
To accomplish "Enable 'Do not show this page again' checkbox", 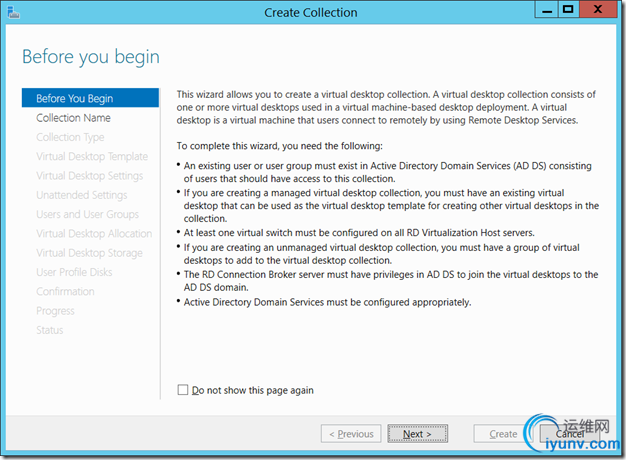I will click(182, 390).
